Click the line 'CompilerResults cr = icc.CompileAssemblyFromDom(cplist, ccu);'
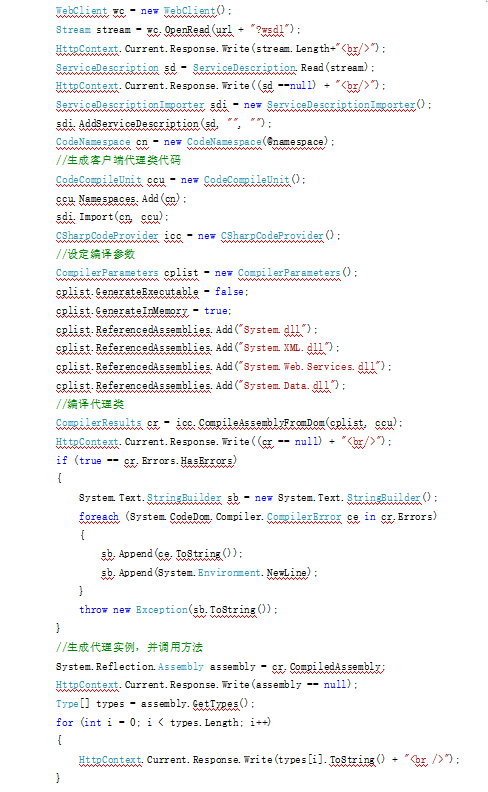Viewport: 488px width, 792px height. 229,423
